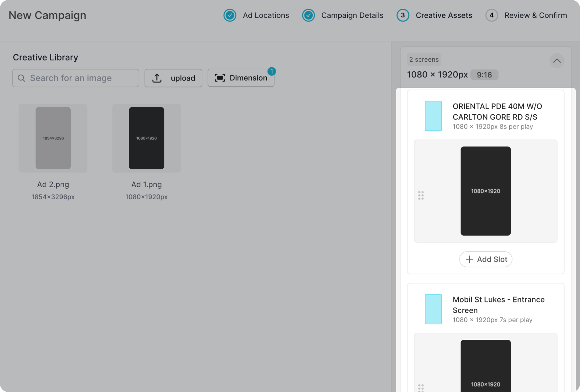Click the 9:16 aspect ratio tag
Image resolution: width=580 pixels, height=392 pixels.
(x=485, y=75)
